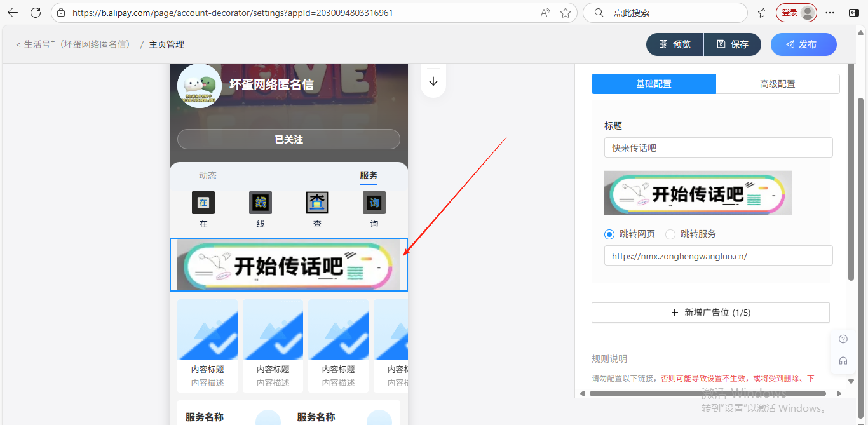Switch to 动态 tab in preview
Screen dimensions: 868x425
pos(208,175)
